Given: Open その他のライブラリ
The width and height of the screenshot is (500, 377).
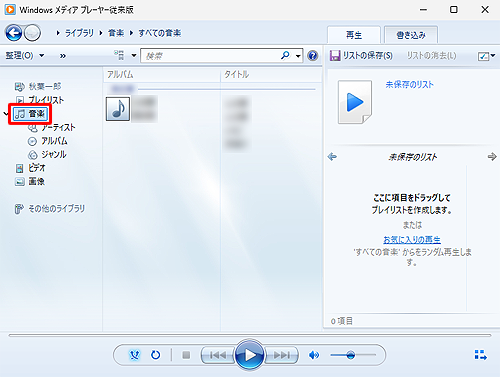Looking at the screenshot, I should pyautogui.click(x=50, y=209).
